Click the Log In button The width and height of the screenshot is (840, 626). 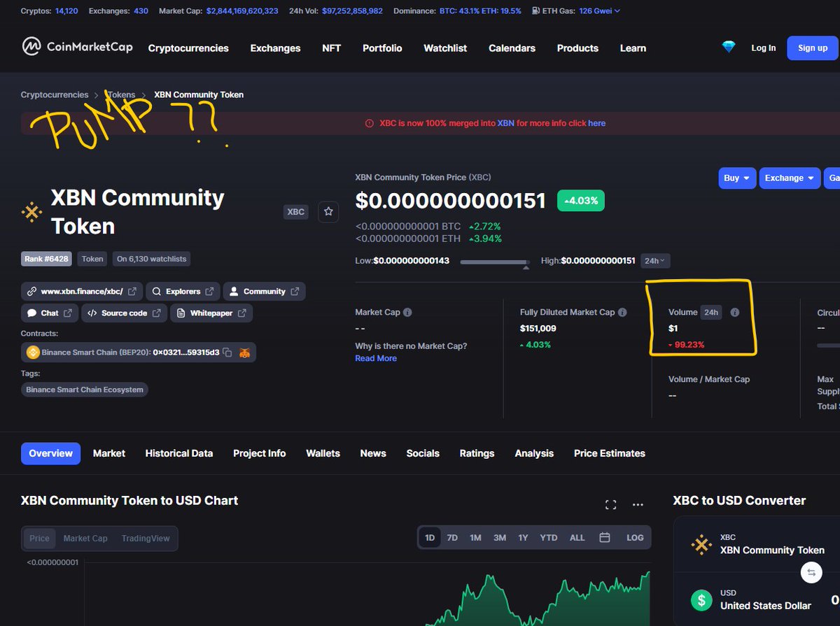pos(763,48)
